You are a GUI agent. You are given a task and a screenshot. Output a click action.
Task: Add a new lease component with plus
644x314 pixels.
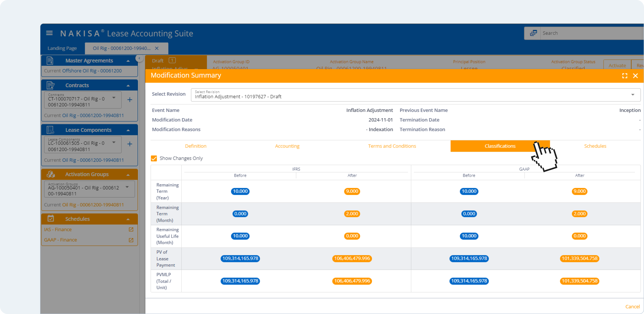point(130,144)
